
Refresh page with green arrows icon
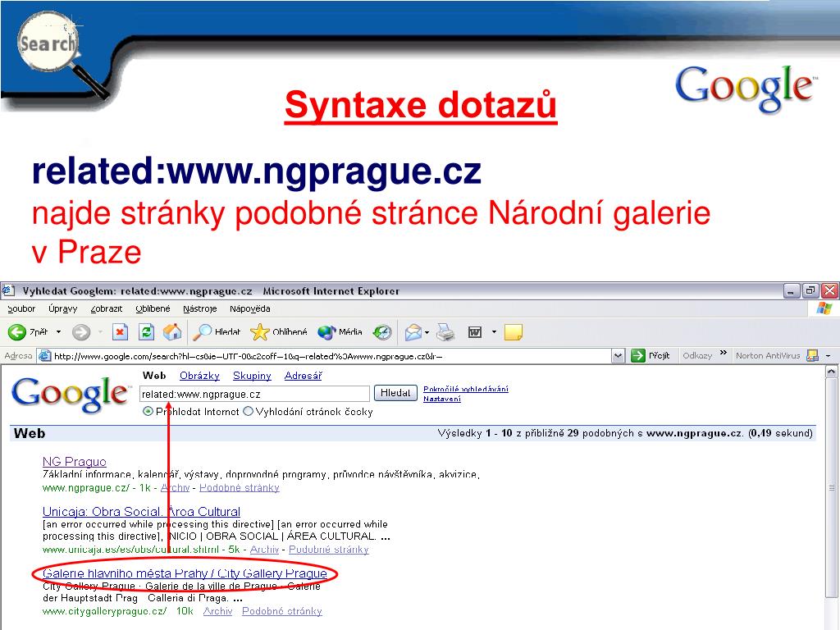(146, 332)
